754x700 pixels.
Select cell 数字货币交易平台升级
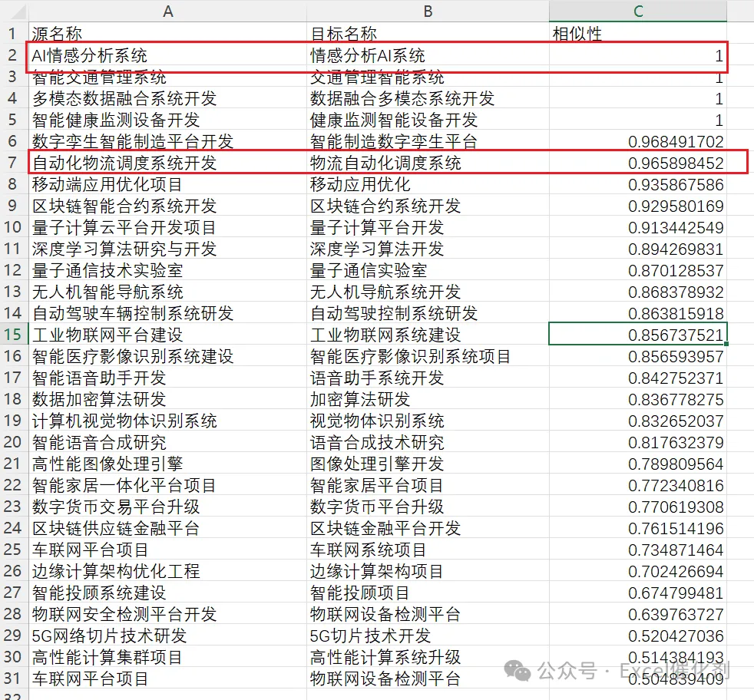click(x=168, y=507)
